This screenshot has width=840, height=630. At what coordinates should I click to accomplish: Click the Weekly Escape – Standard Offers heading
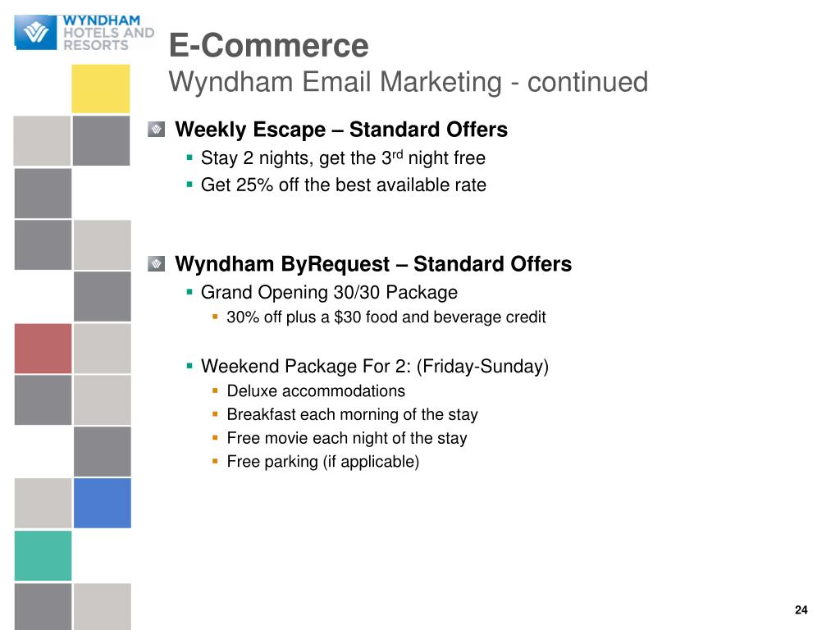(x=341, y=130)
